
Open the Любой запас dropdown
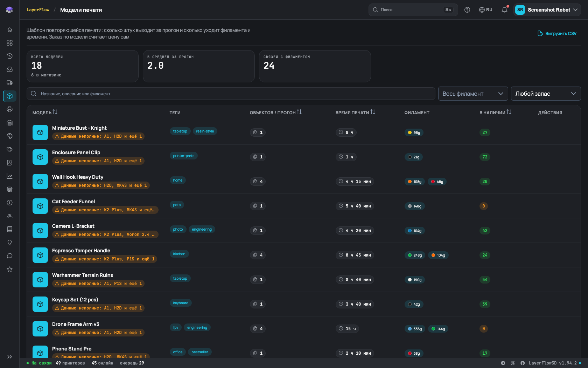click(x=546, y=94)
